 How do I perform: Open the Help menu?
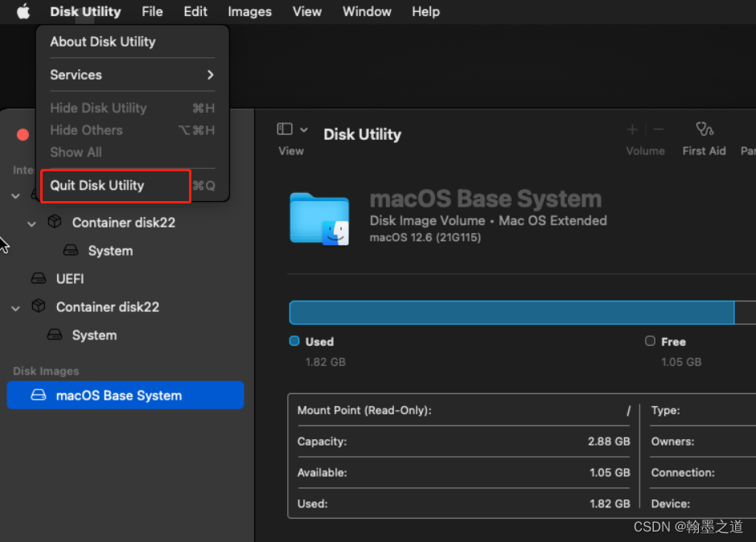coord(425,11)
